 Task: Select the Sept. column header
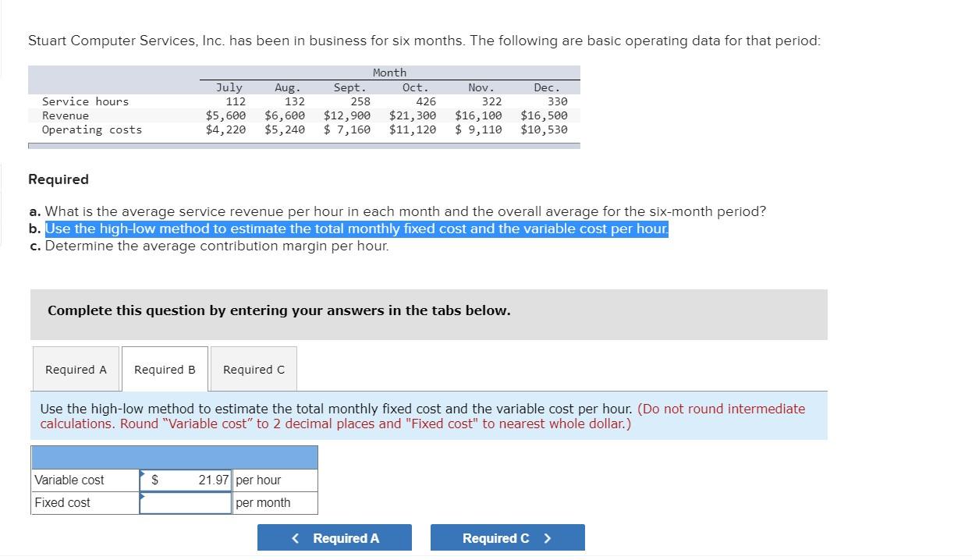(x=349, y=87)
